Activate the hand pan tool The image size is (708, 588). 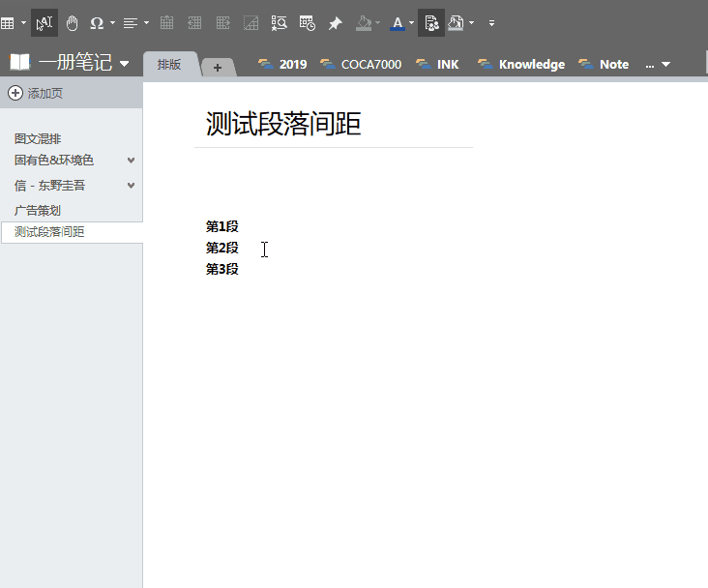tap(72, 22)
